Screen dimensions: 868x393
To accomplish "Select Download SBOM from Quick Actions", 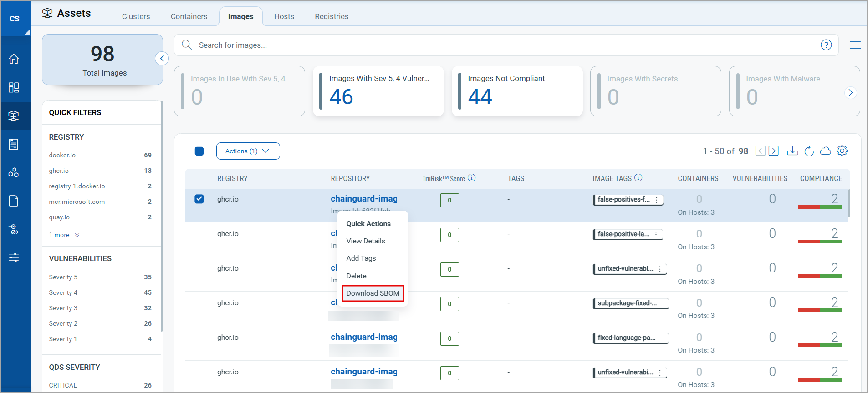I will coord(373,293).
